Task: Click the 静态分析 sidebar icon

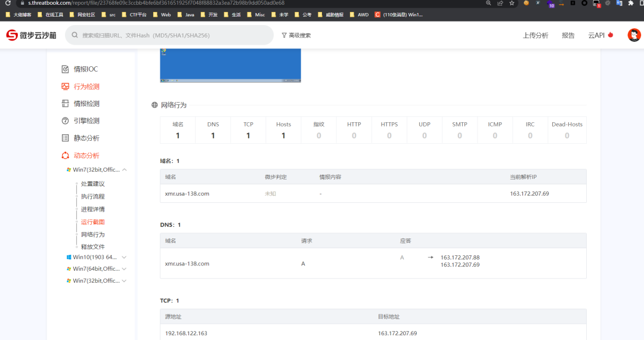Action: [65, 138]
